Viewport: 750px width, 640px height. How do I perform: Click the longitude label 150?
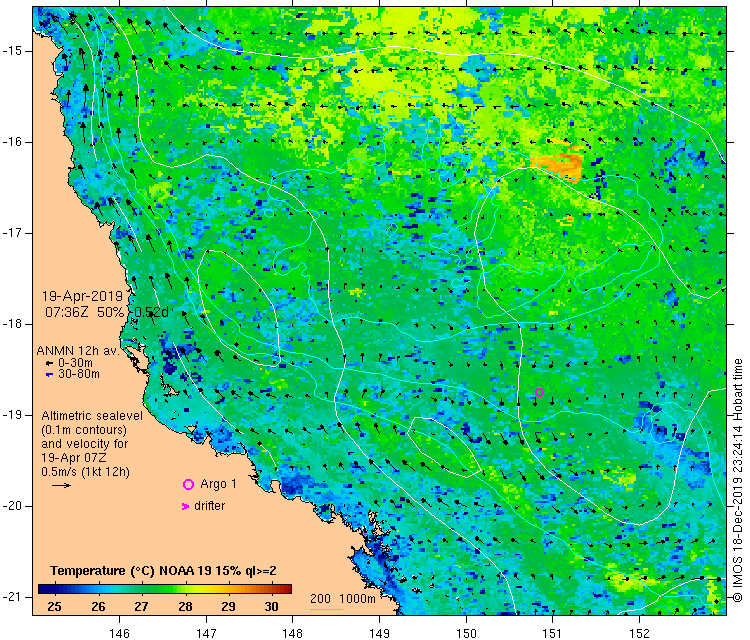[x=466, y=633]
